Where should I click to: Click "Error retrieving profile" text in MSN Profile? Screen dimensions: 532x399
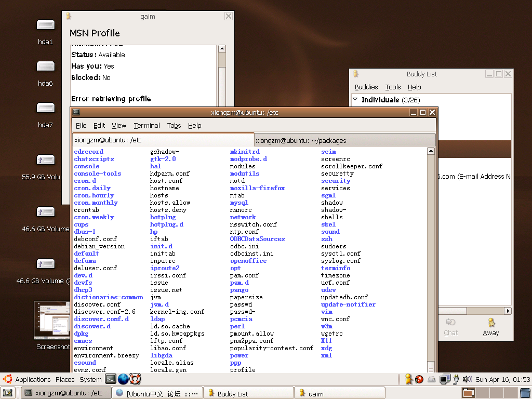pyautogui.click(x=111, y=99)
